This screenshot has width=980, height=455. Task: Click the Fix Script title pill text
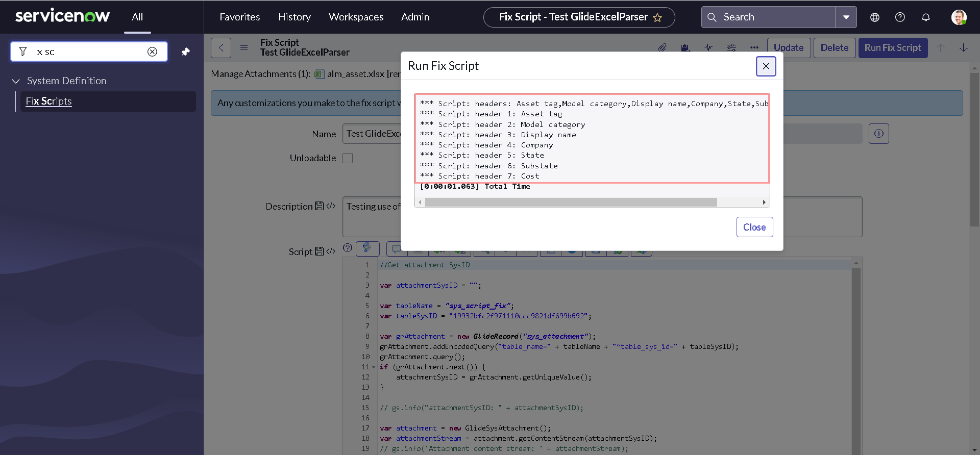[573, 17]
